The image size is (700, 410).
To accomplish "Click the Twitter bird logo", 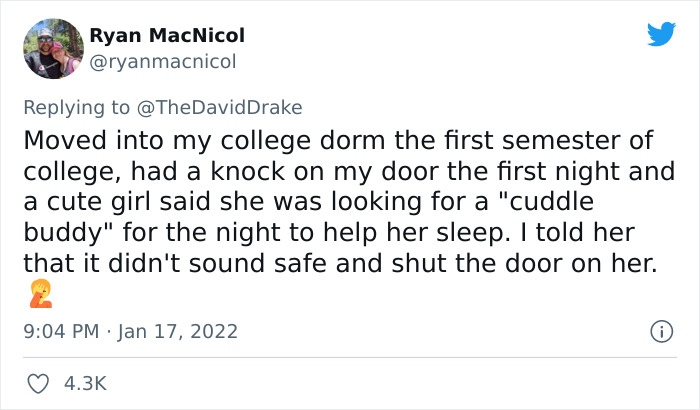I will pyautogui.click(x=661, y=35).
